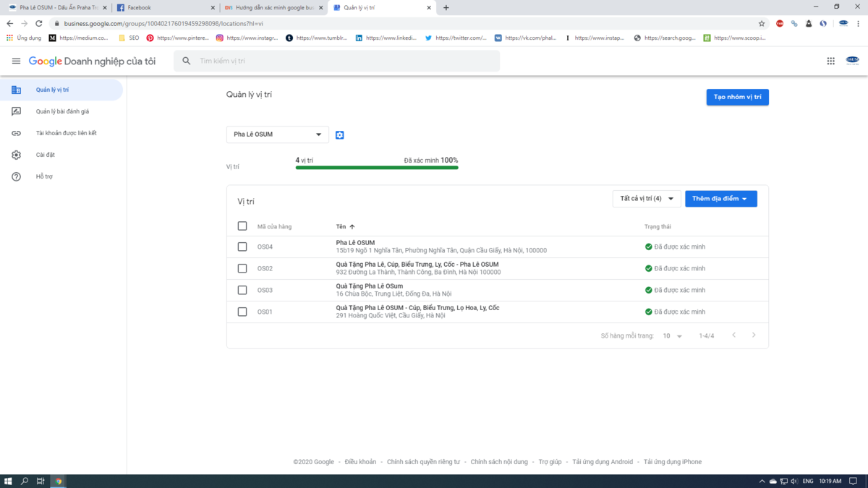The image size is (868, 488).
Task: Open the OSUM account avatar
Action: click(x=852, y=61)
